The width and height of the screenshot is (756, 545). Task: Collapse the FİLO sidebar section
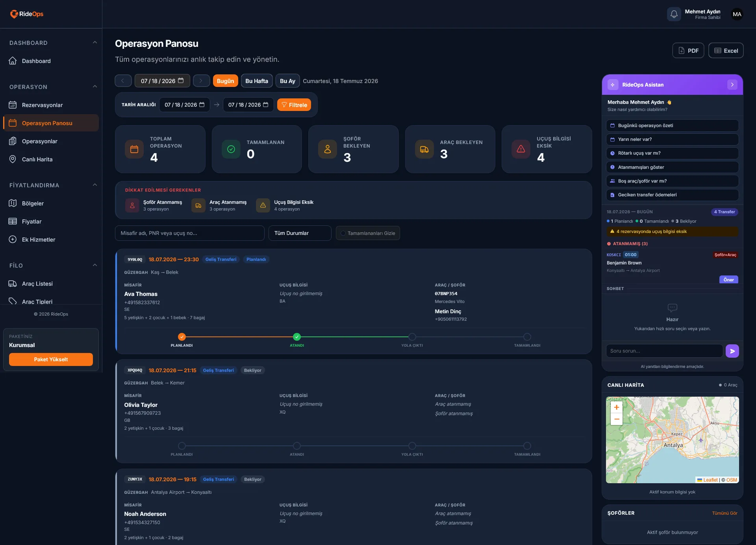point(94,265)
